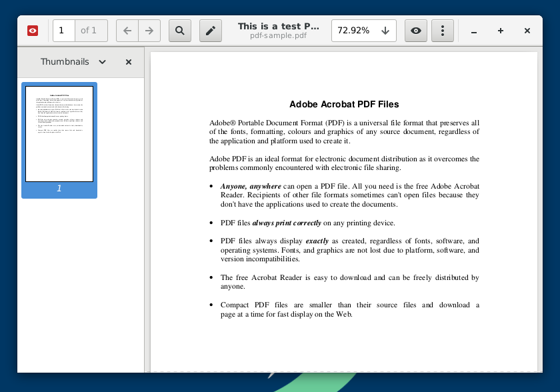Go to next page arrow
This screenshot has height=392, width=560.
(149, 31)
